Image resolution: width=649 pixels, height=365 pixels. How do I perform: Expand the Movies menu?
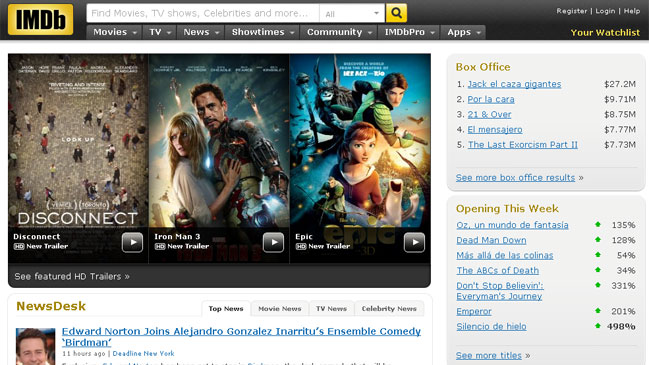click(x=114, y=32)
